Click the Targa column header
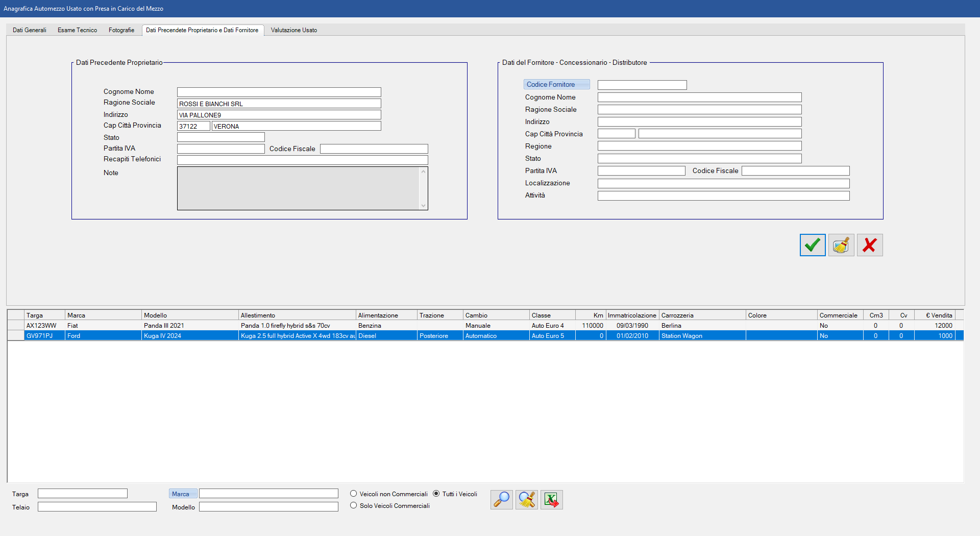 click(x=44, y=315)
